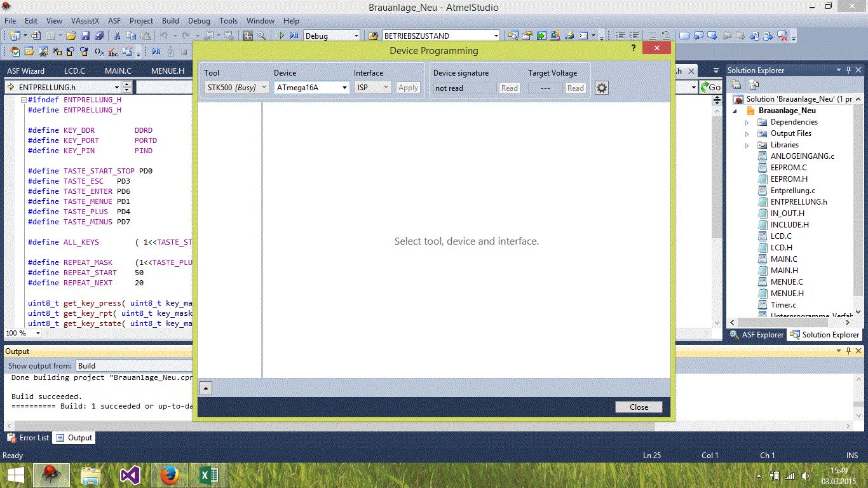Click the Go button icon in the navigation bar
Screen dimensions: 868x488
[710, 87]
